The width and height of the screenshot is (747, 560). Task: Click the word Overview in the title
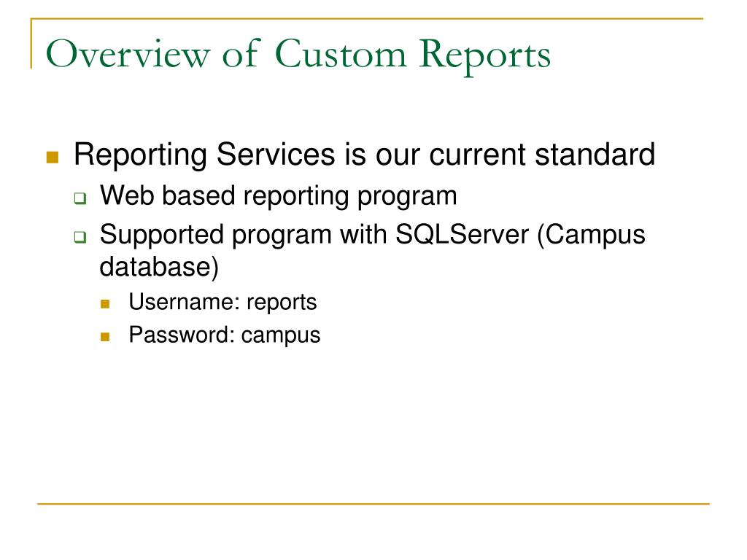tap(128, 54)
